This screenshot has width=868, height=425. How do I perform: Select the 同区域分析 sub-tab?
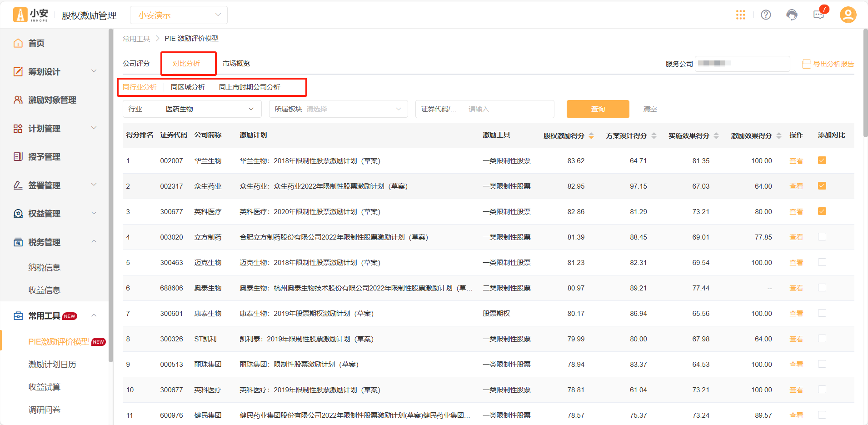(x=188, y=87)
